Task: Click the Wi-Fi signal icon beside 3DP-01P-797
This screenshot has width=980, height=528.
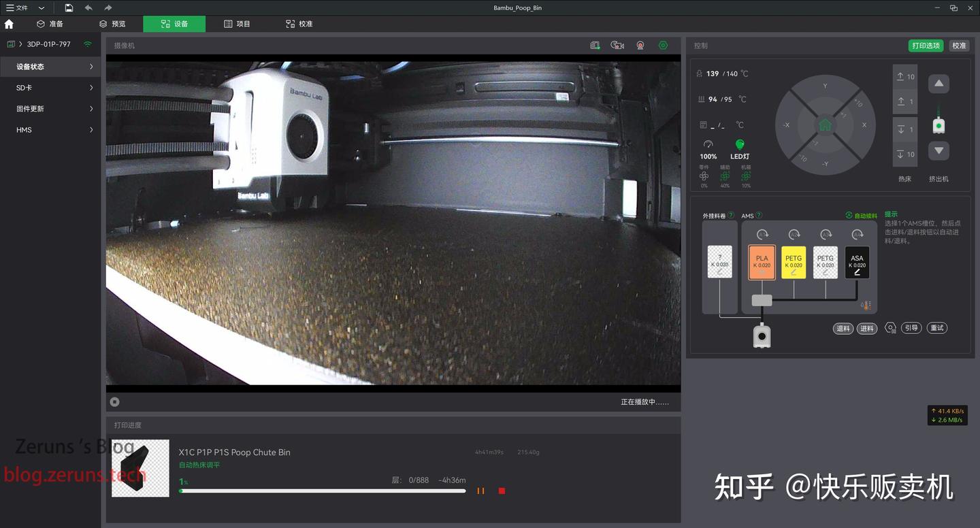Action: pyautogui.click(x=87, y=44)
